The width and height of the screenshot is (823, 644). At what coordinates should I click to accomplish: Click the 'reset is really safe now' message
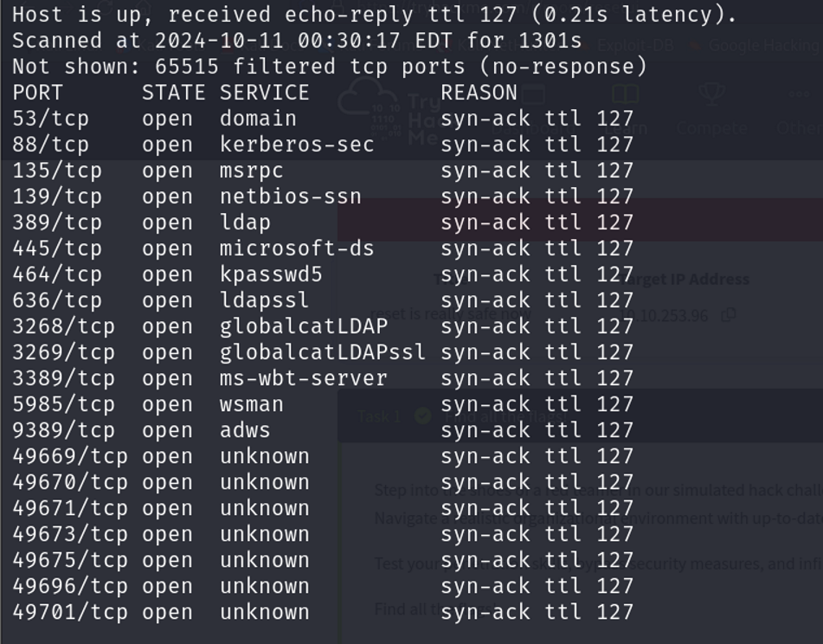pyautogui.click(x=452, y=312)
